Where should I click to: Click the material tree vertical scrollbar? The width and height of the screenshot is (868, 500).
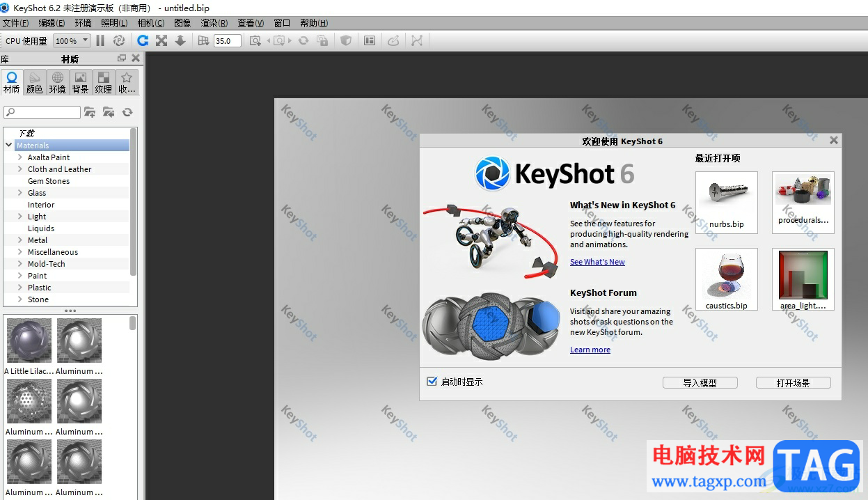(x=134, y=202)
